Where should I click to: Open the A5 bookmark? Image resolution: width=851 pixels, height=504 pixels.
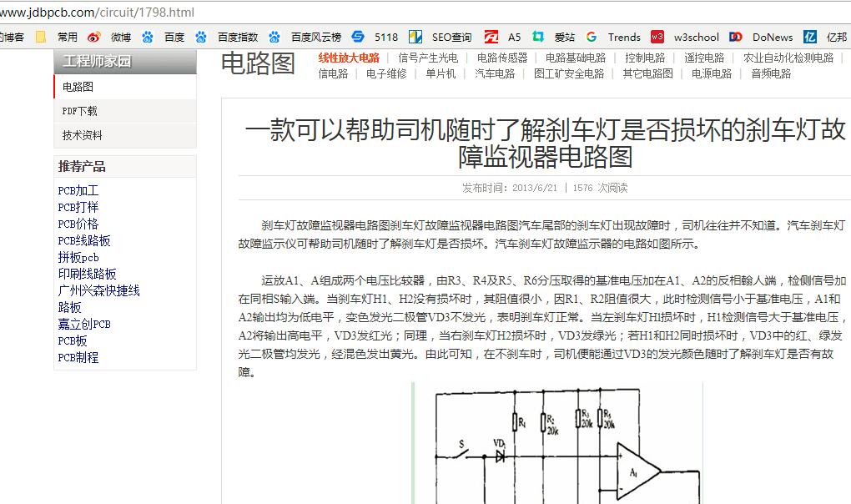pos(502,37)
